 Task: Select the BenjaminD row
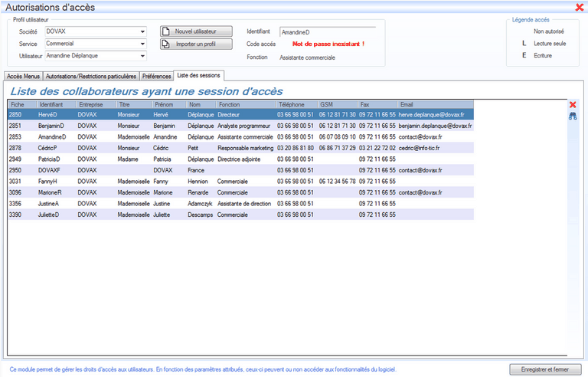click(240, 126)
